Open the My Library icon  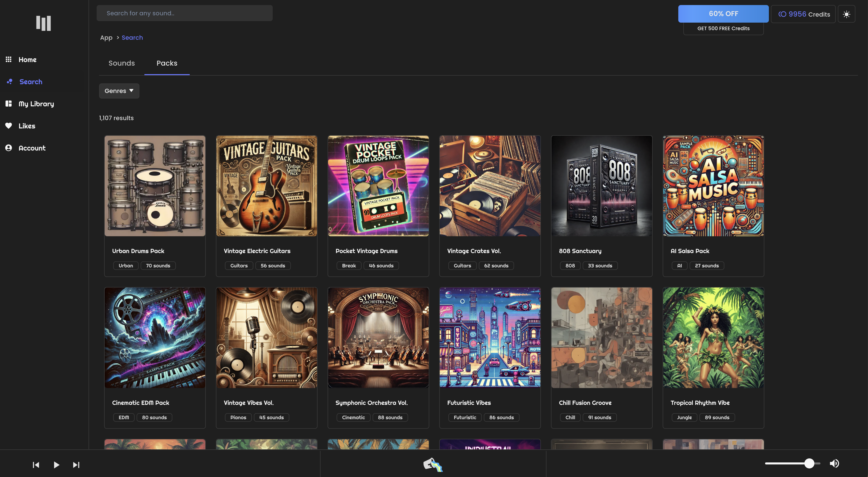pyautogui.click(x=9, y=104)
